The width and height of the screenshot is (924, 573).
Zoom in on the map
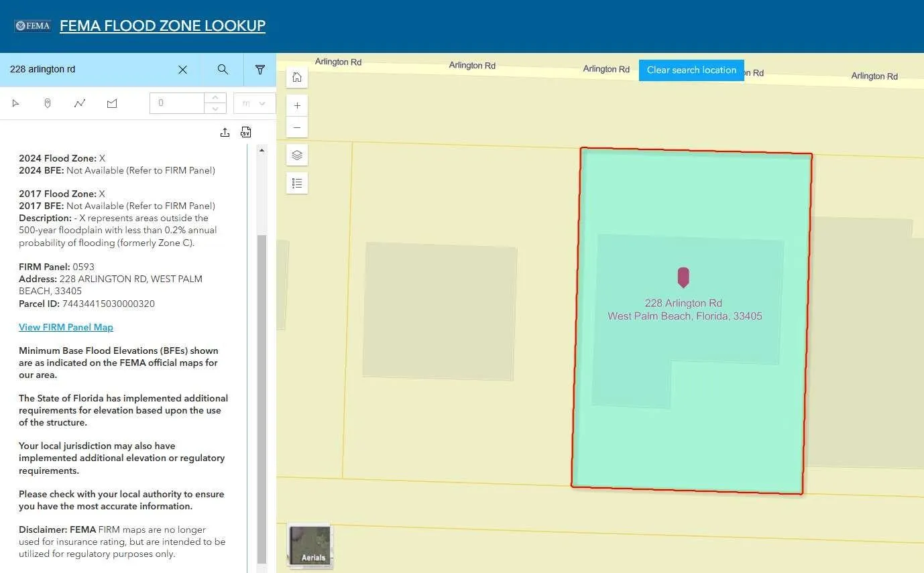pyautogui.click(x=297, y=105)
